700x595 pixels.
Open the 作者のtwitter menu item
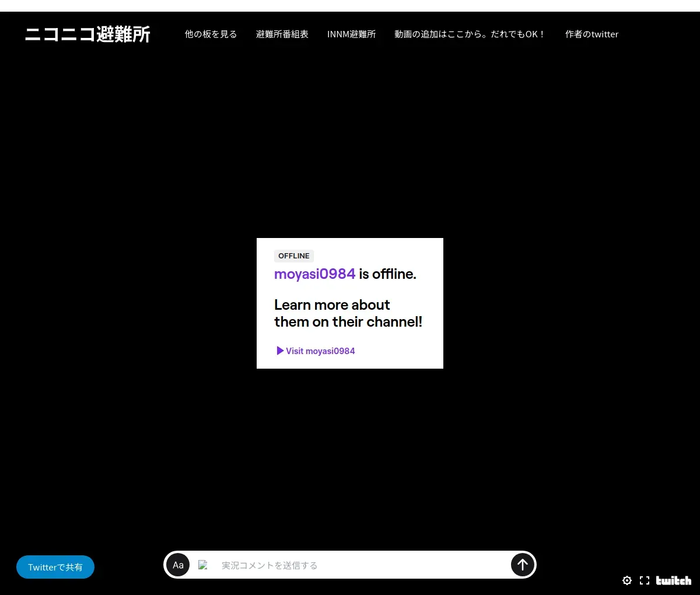pos(591,34)
